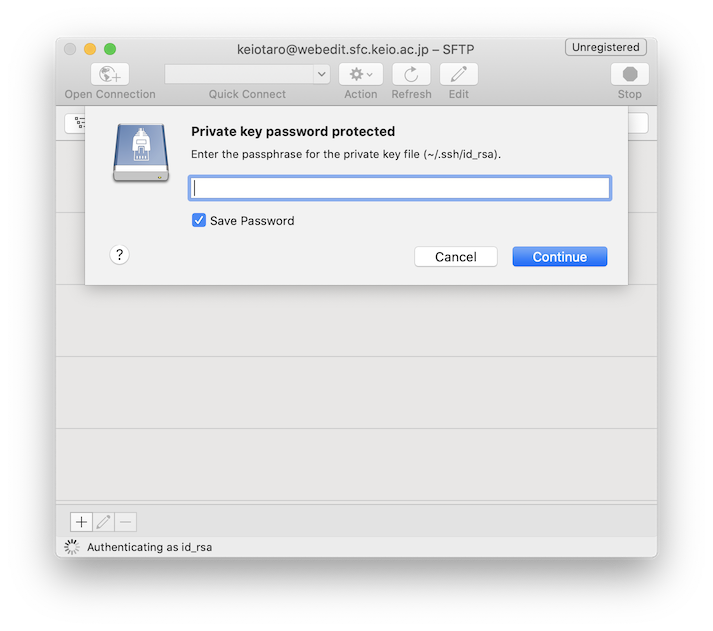Click the Open Connection globe icon
713x631 pixels.
[110, 74]
